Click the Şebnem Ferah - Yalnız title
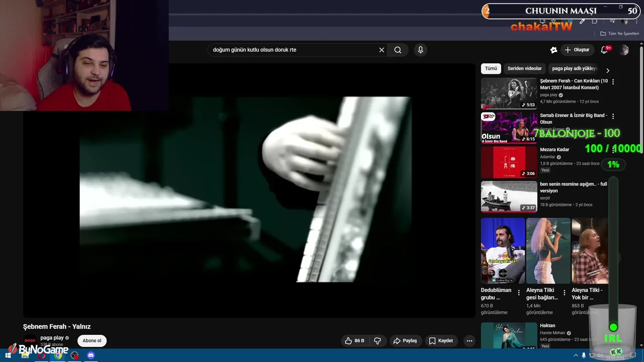644x362 pixels. pos(57,327)
